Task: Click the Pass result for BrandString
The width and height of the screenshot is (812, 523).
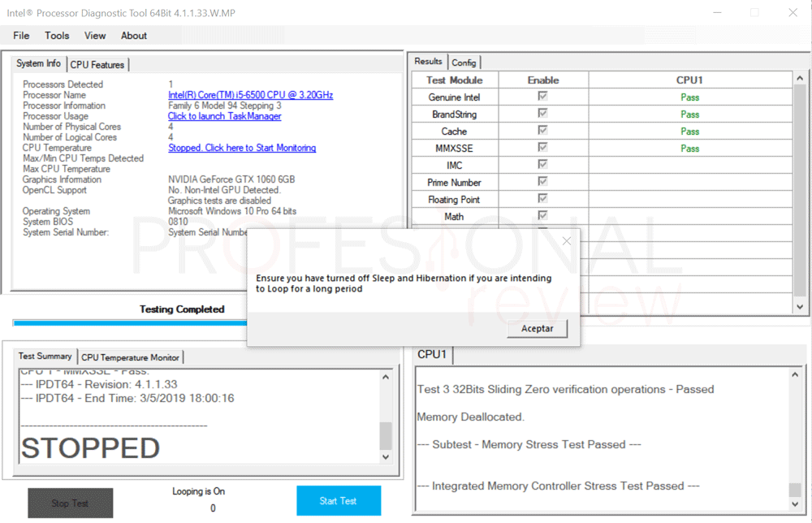Action: click(689, 115)
